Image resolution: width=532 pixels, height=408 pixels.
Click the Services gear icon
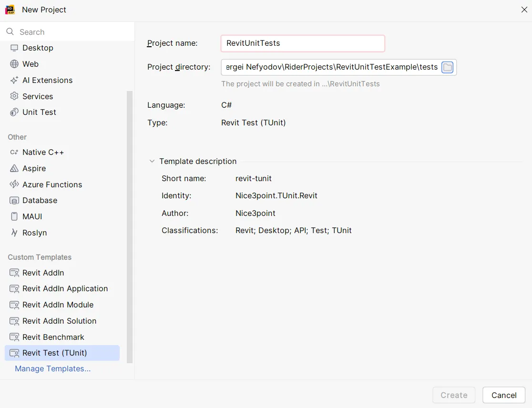pyautogui.click(x=14, y=96)
